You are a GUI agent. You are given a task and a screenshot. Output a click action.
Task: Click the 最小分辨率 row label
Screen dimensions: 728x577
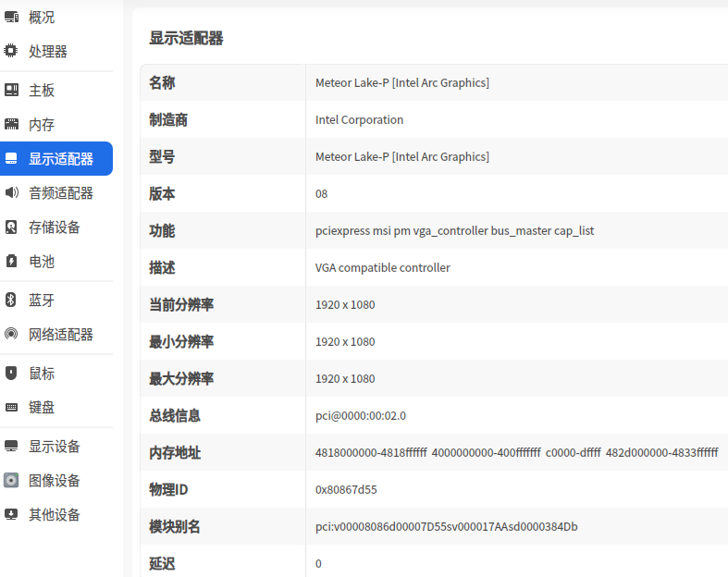(181, 341)
